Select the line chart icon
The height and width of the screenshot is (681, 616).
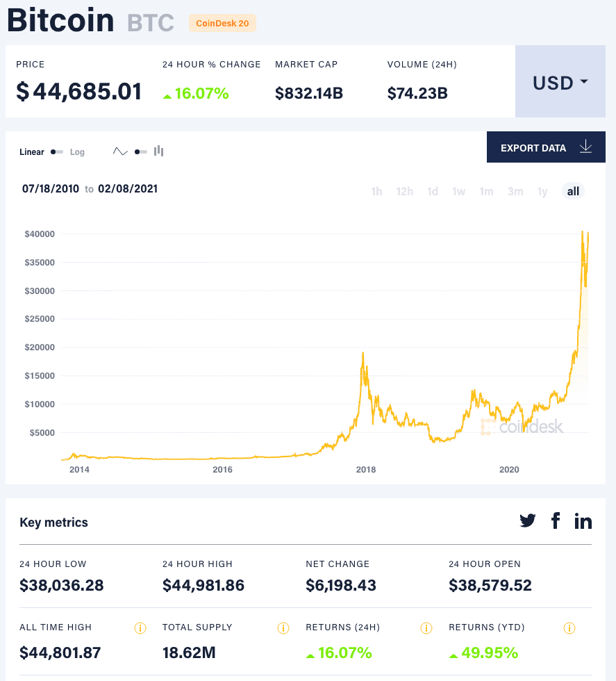pyautogui.click(x=120, y=151)
